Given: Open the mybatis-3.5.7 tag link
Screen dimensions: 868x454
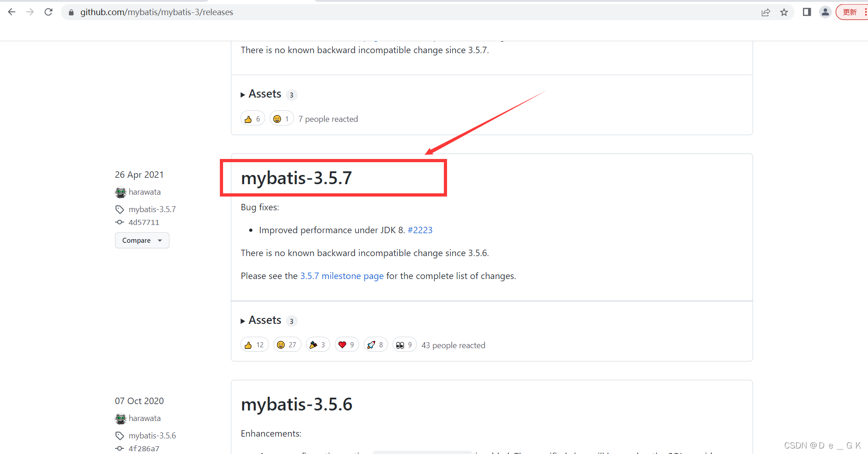Looking at the screenshot, I should point(152,209).
